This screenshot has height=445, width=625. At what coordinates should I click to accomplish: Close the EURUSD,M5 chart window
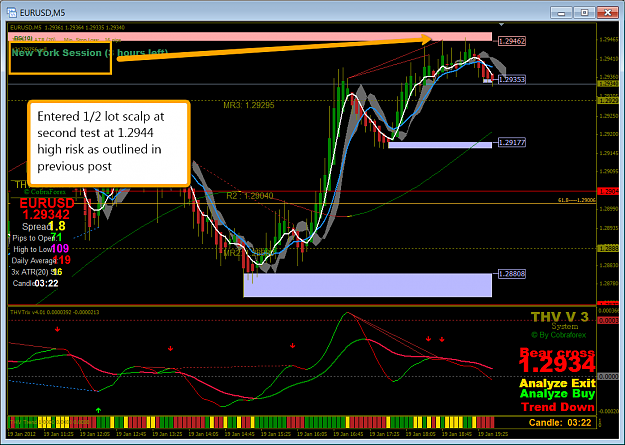pyautogui.click(x=607, y=12)
